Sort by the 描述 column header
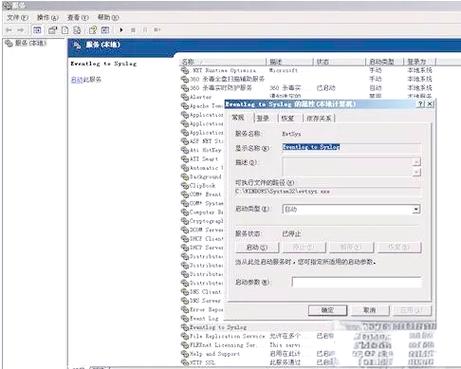Image resolution: width=461 pixels, height=369 pixels. pos(290,62)
